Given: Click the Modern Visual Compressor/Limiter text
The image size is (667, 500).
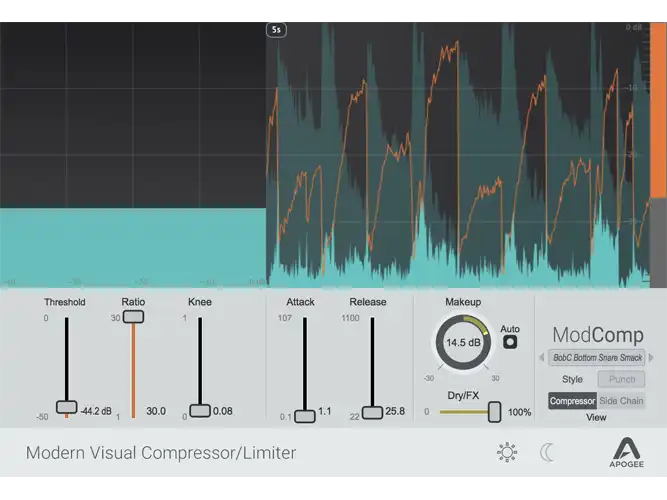Looking at the screenshot, I should click(x=161, y=453).
